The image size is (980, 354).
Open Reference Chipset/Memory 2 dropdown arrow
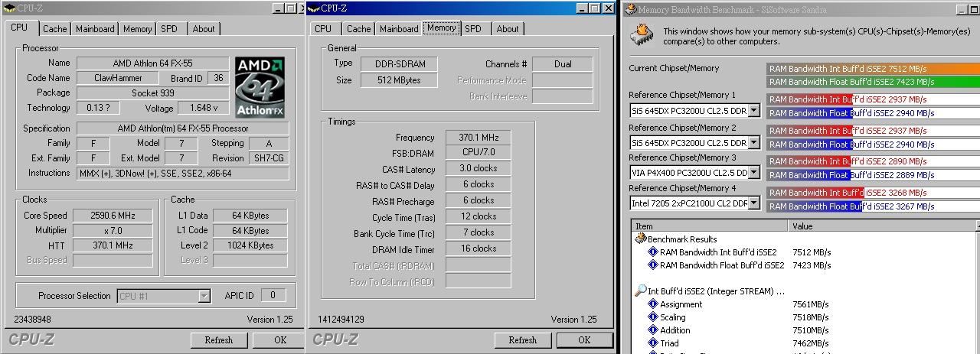[x=753, y=142]
